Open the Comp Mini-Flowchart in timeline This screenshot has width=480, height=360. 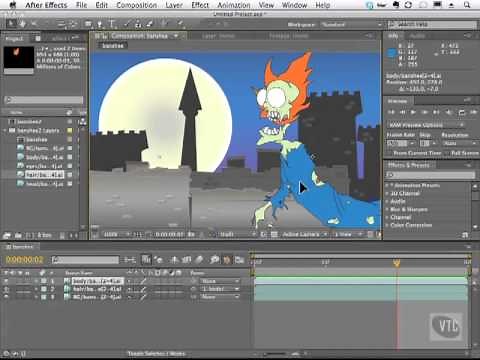pos(129,260)
